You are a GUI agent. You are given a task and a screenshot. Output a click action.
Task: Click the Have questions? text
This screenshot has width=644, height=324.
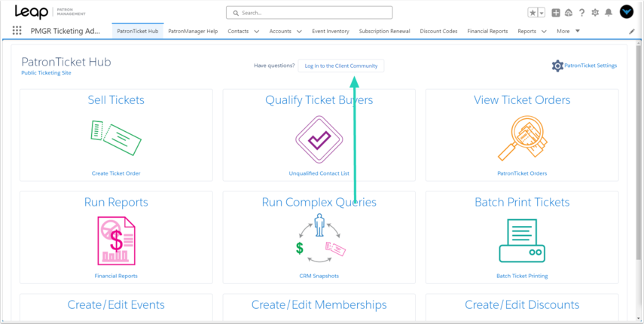[x=274, y=66]
